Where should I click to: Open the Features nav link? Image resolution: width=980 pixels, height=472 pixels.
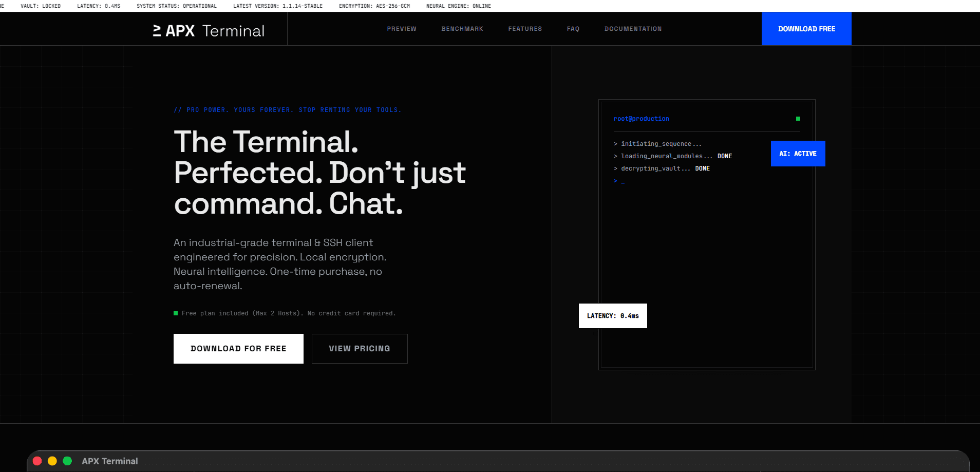[525, 29]
